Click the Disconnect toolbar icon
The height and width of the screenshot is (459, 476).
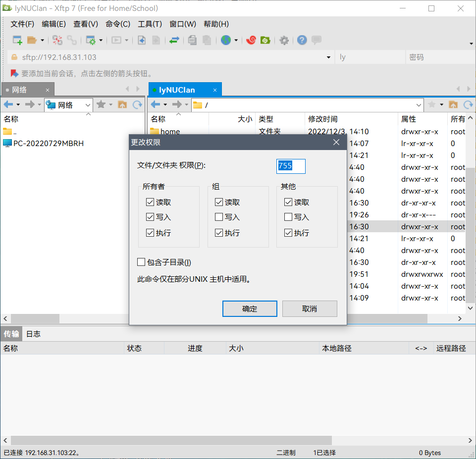[x=57, y=40]
